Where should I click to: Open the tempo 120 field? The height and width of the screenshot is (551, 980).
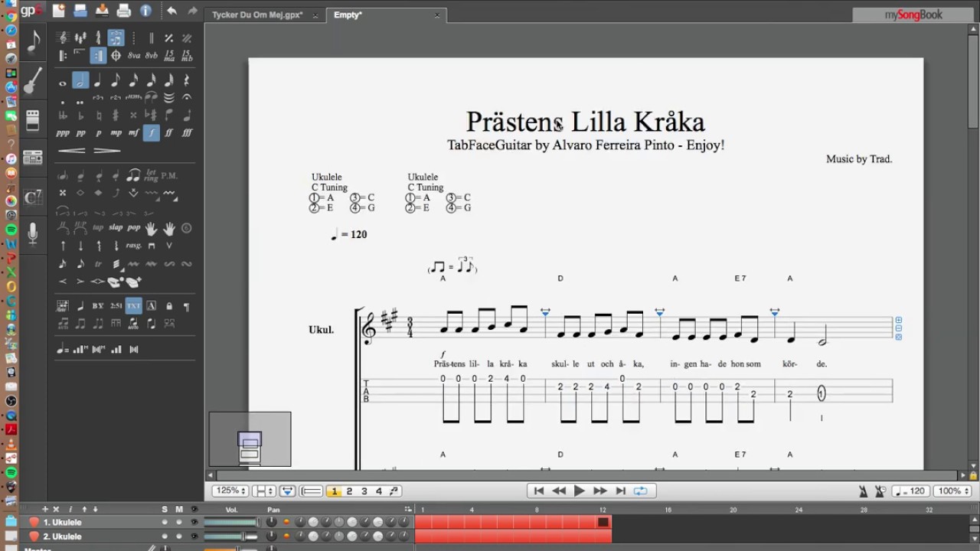[x=912, y=491]
